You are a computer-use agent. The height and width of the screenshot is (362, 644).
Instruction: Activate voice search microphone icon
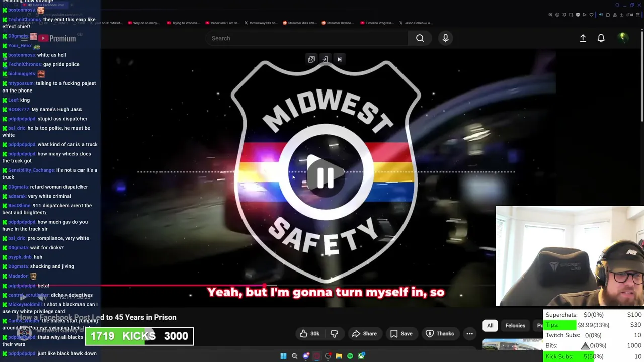(445, 38)
